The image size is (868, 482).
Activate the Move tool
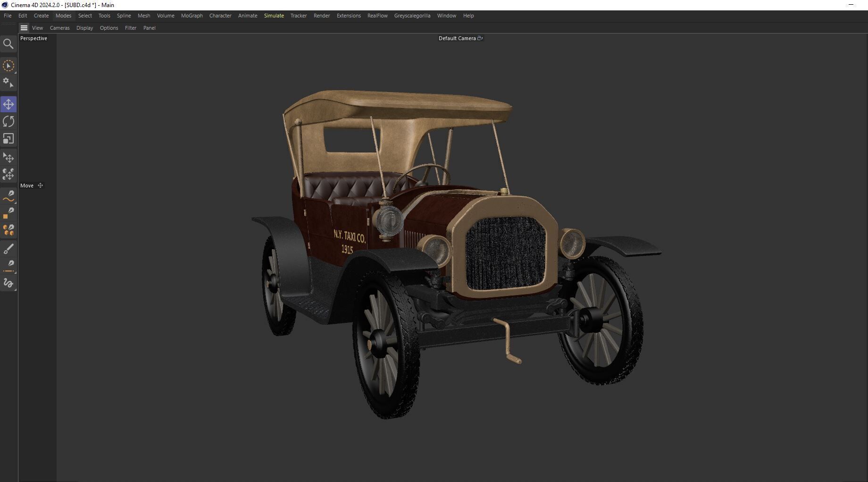click(8, 104)
